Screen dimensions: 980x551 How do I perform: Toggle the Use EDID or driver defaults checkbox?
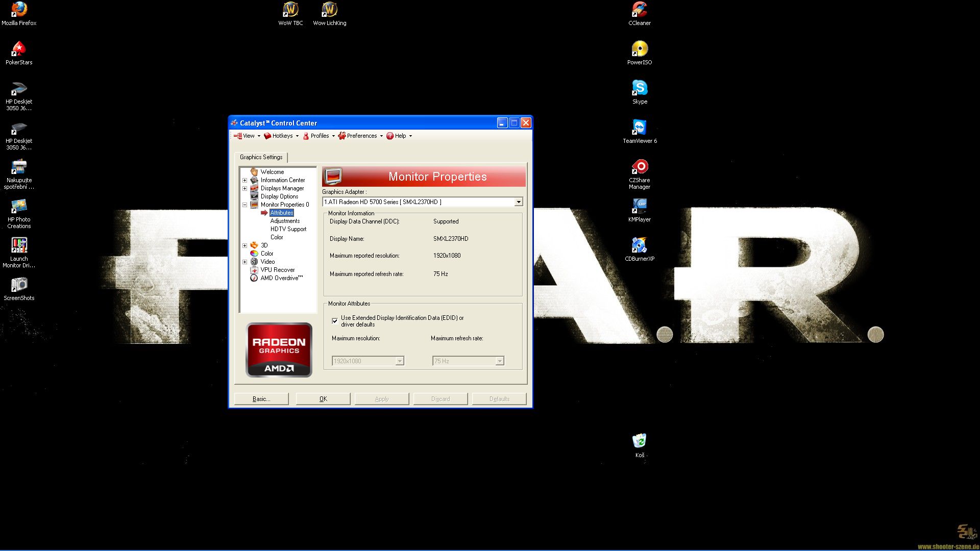335,321
